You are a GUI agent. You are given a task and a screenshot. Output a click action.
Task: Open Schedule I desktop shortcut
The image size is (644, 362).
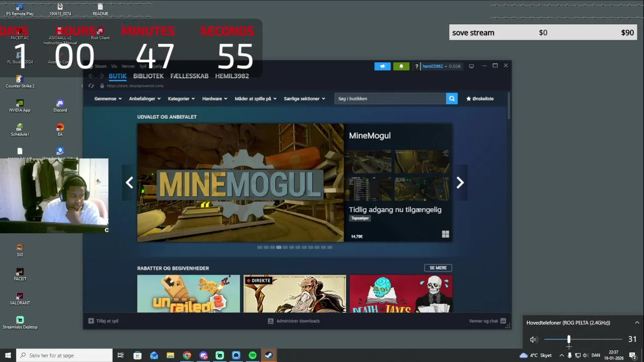point(20,130)
